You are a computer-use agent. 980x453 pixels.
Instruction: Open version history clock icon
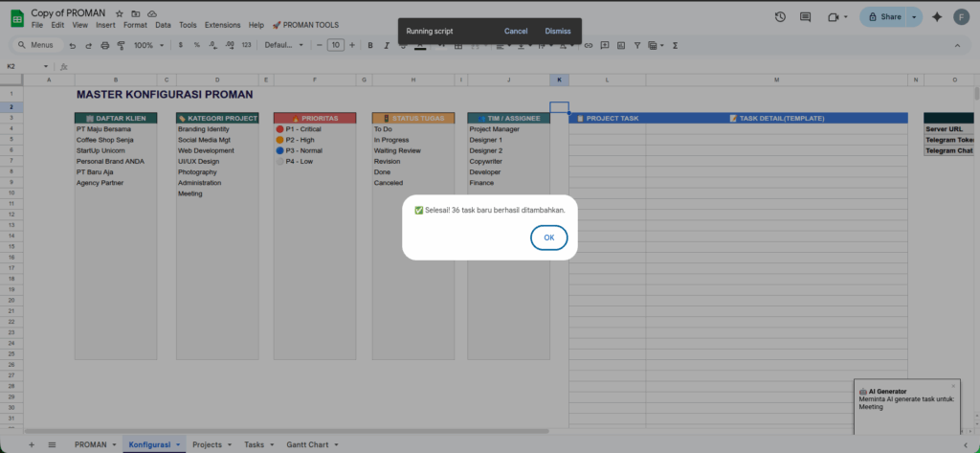(780, 16)
